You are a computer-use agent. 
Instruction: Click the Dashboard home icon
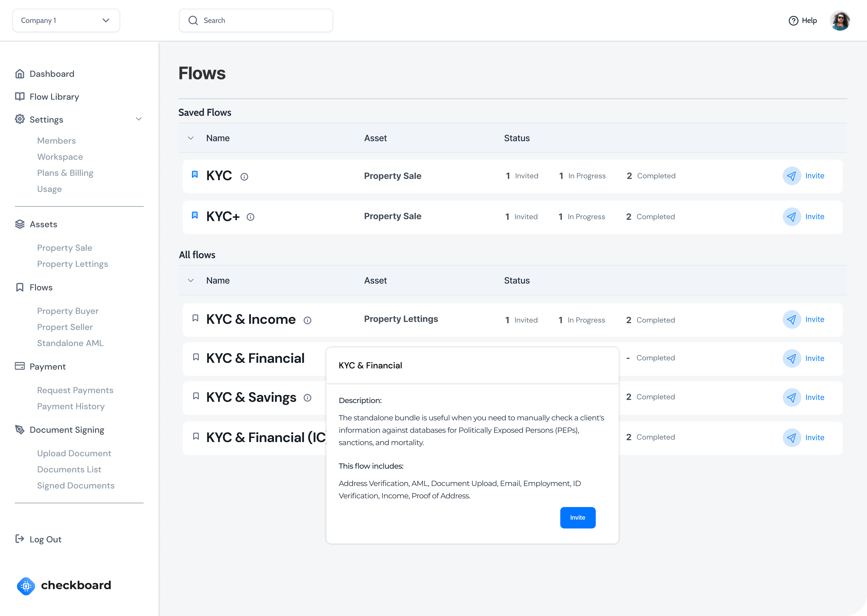point(20,74)
